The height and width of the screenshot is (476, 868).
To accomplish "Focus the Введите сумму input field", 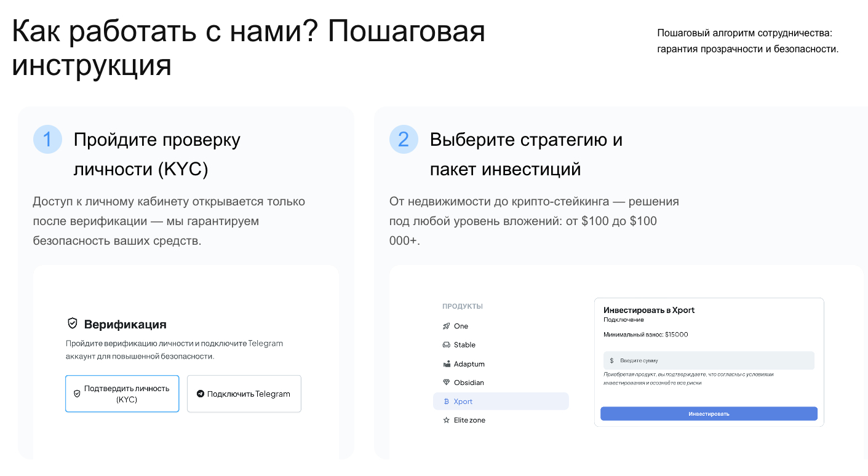I will click(x=714, y=360).
